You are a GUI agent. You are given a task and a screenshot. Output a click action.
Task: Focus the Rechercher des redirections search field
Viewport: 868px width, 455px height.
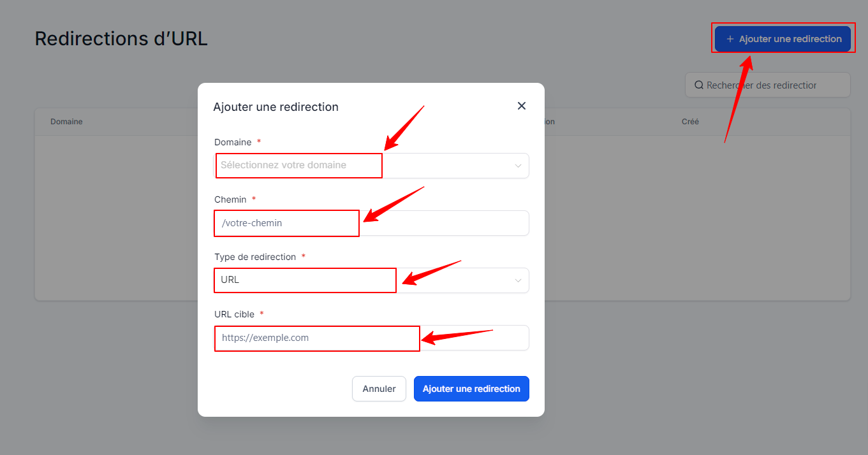pos(768,85)
